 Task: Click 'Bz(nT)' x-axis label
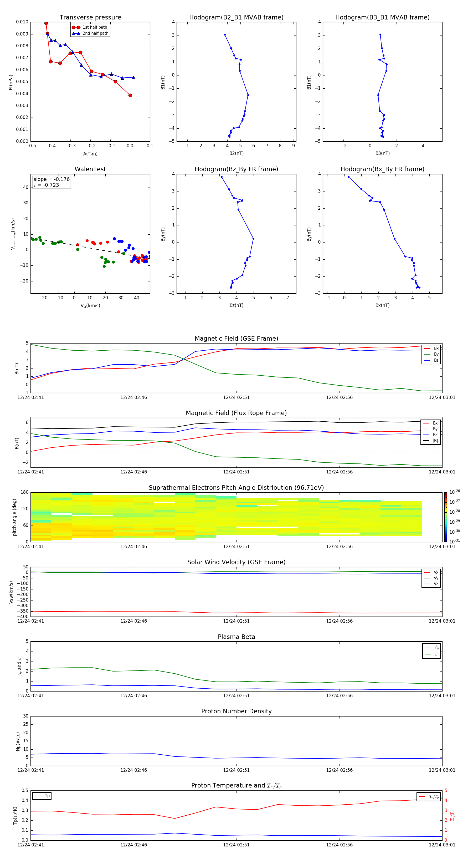tap(236, 305)
